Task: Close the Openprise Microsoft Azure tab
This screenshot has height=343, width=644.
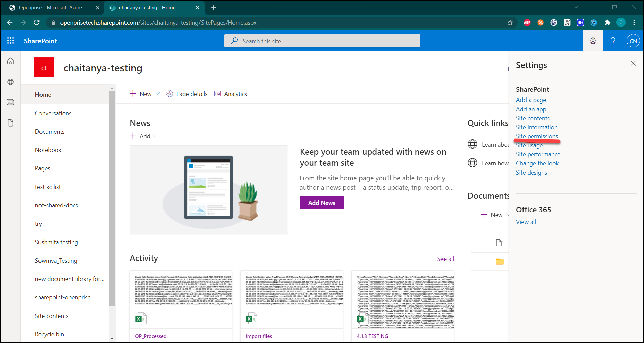Action: (x=98, y=8)
